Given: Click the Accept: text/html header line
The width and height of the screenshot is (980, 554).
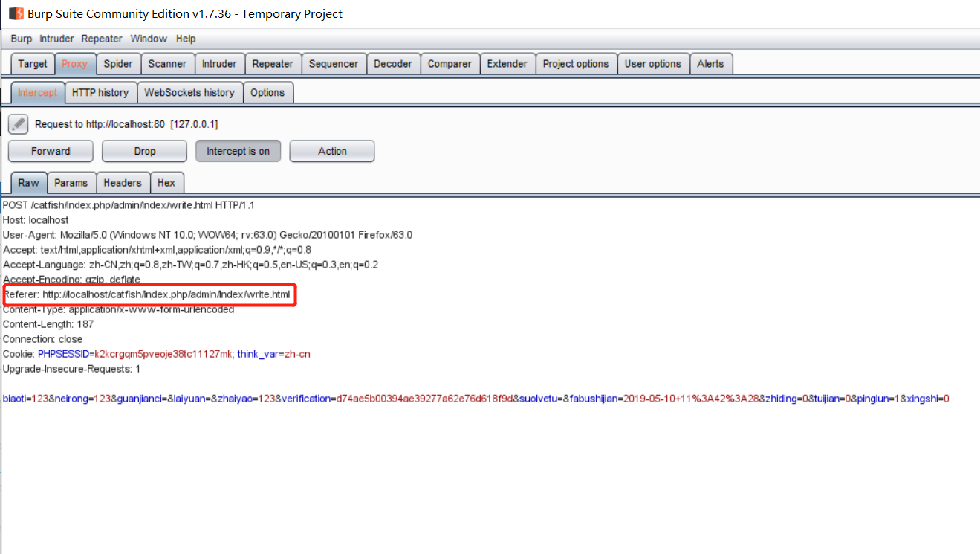Looking at the screenshot, I should [x=157, y=250].
